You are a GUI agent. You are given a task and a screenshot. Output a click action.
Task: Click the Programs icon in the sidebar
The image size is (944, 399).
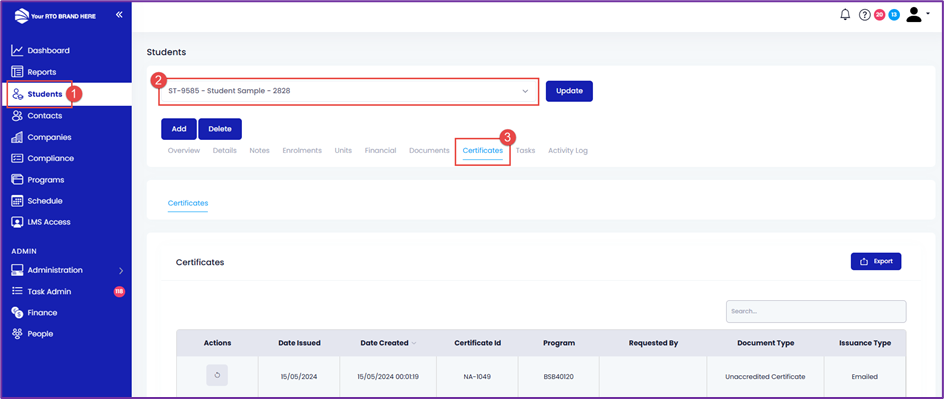[x=17, y=179]
